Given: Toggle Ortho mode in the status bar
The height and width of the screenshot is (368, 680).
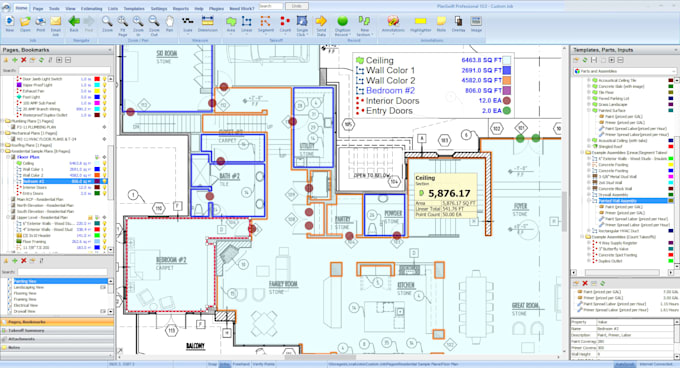Looking at the screenshot, I should pyautogui.click(x=225, y=365).
